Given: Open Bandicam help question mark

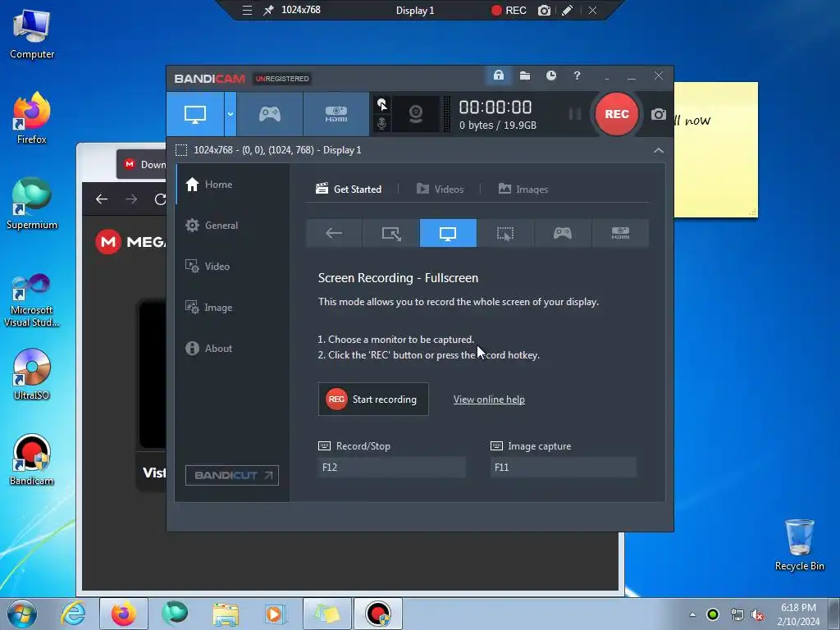Looking at the screenshot, I should [577, 75].
